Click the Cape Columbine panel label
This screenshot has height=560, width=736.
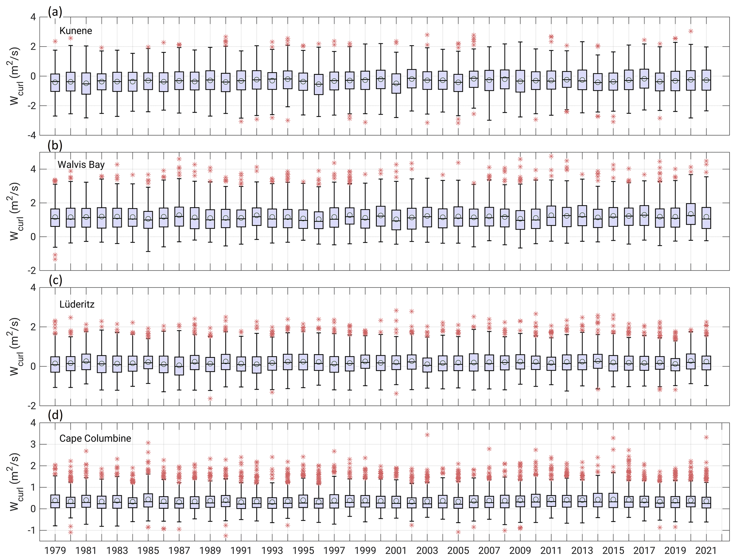tap(95, 438)
